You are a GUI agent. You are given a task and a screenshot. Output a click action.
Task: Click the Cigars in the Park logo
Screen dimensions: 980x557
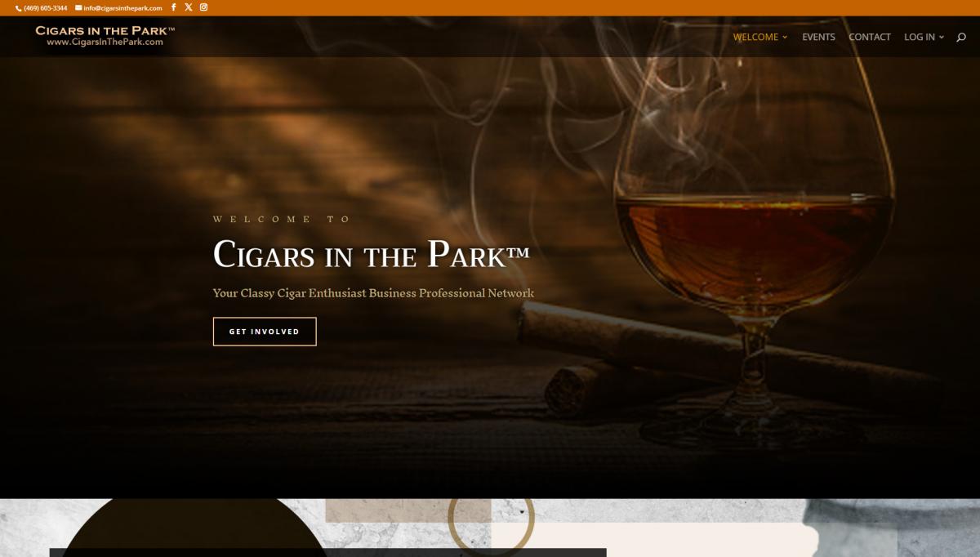pyautogui.click(x=105, y=36)
